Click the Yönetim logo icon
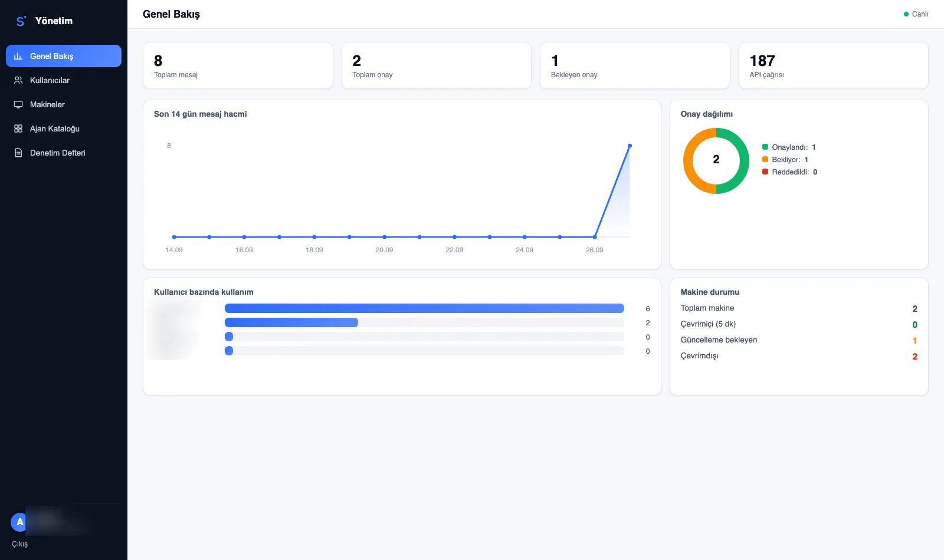Viewport: 944px width, 560px height. click(x=21, y=21)
